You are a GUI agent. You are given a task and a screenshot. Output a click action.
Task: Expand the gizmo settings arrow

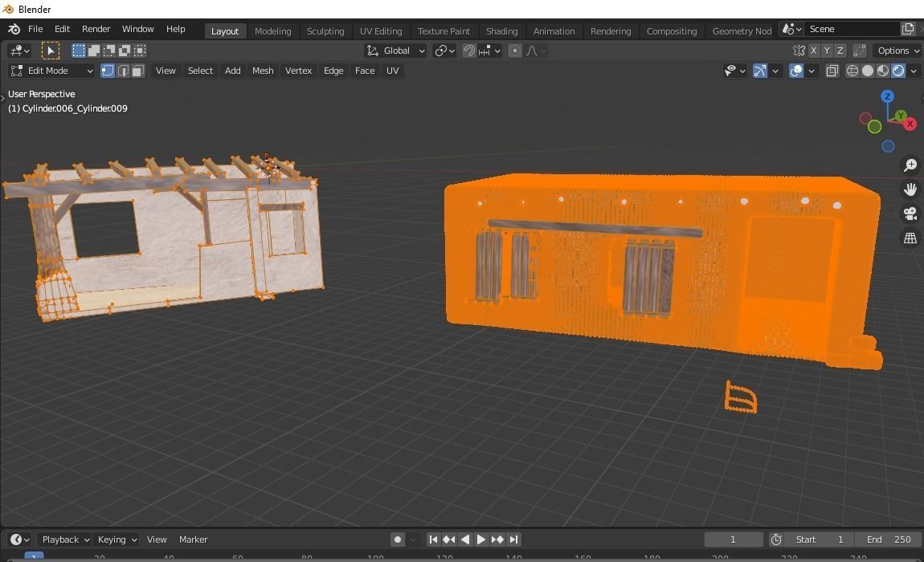pos(775,71)
